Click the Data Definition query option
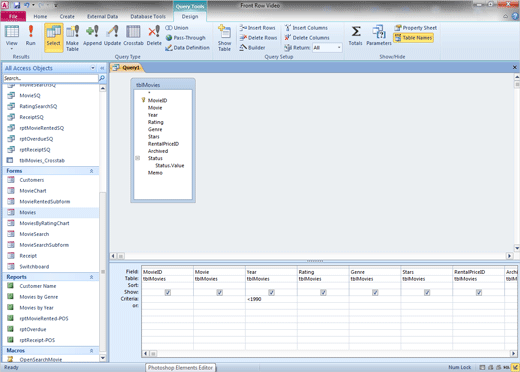520x372 pixels. pos(187,48)
